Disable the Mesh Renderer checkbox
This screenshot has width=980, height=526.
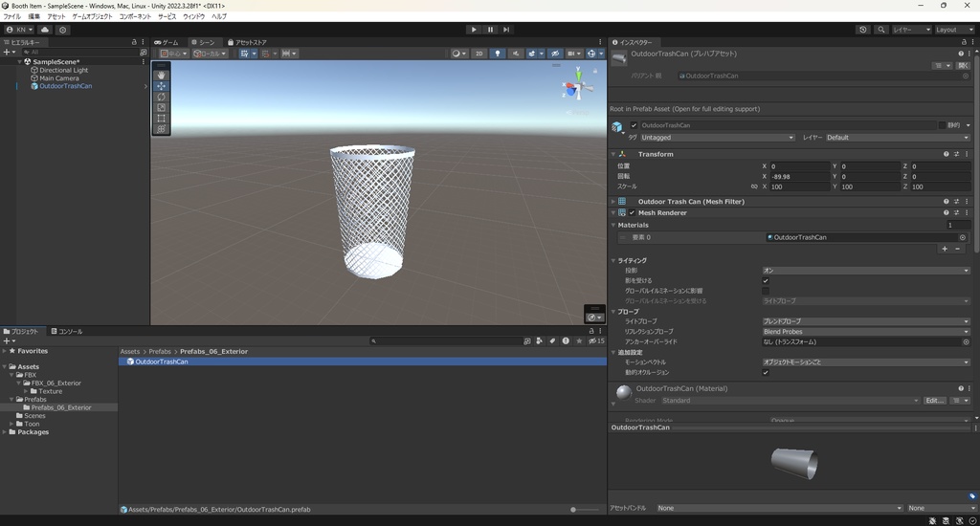[632, 212]
